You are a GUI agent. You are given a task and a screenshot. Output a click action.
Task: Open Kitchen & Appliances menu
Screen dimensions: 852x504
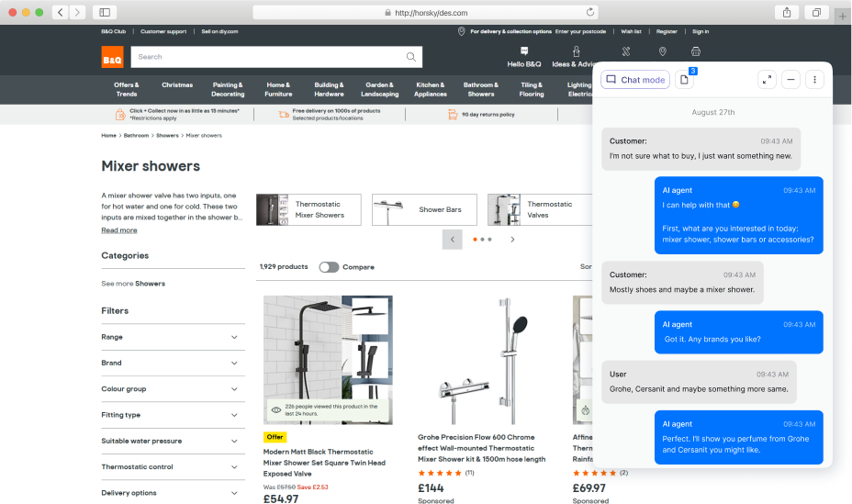coord(431,90)
